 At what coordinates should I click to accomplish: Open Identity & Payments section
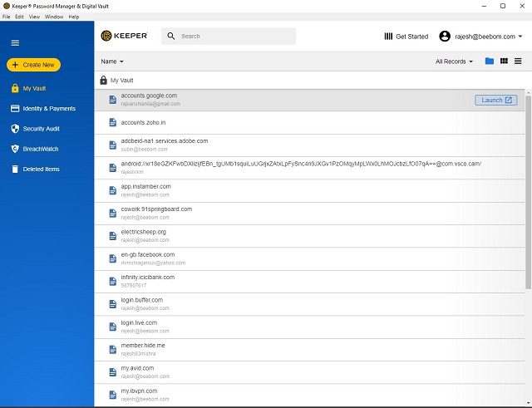49,109
